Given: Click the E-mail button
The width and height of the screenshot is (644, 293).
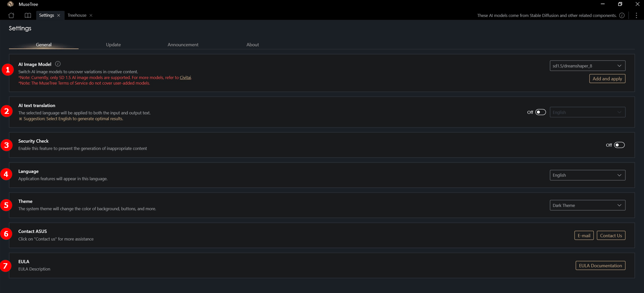Looking at the screenshot, I should point(584,235).
